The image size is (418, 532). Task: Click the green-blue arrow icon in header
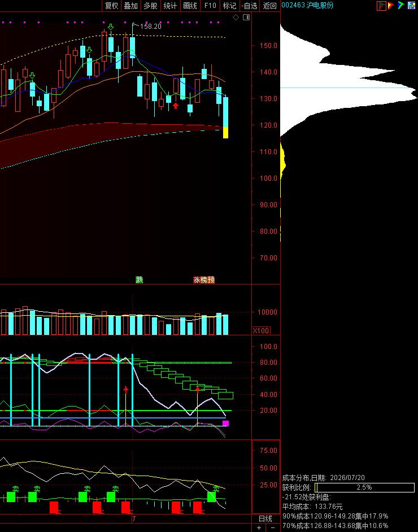400,6
